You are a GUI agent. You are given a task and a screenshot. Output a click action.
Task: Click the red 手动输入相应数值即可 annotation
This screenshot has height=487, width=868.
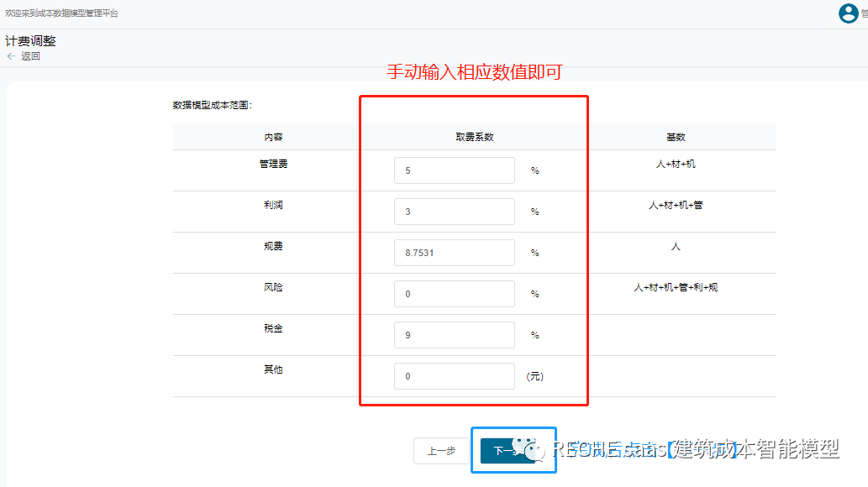click(474, 72)
